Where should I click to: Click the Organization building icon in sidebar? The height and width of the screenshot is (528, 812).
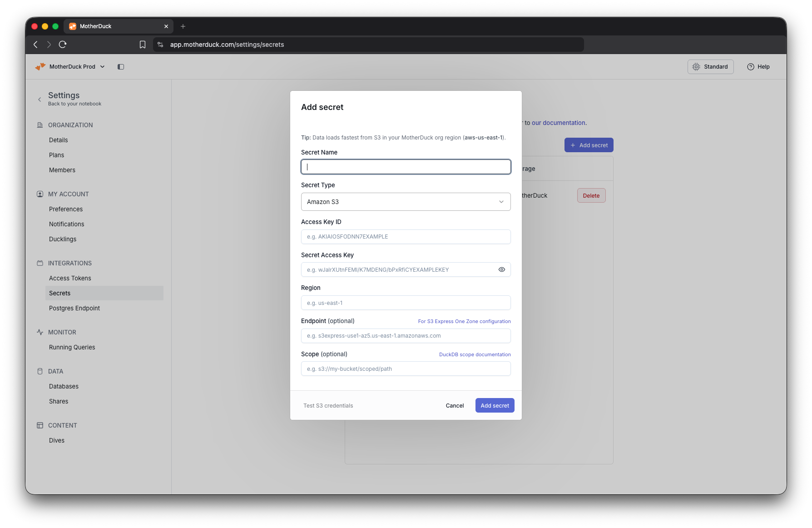coord(40,125)
